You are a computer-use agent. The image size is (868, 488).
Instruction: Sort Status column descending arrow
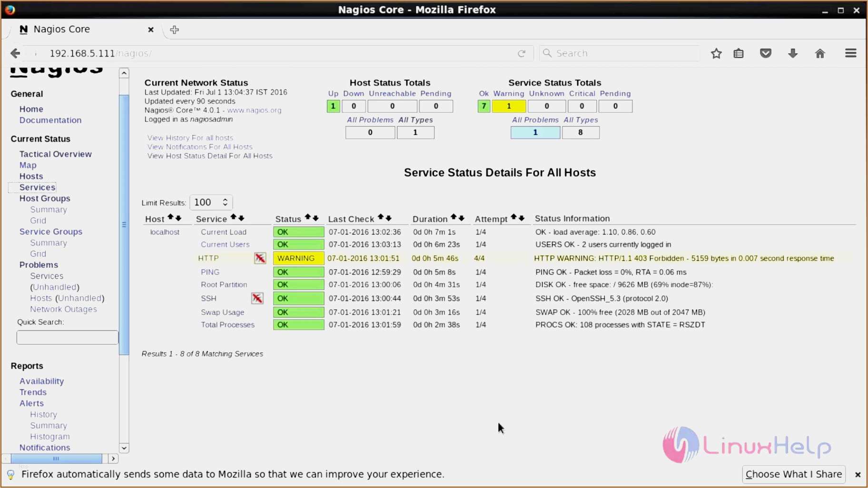[x=316, y=218]
